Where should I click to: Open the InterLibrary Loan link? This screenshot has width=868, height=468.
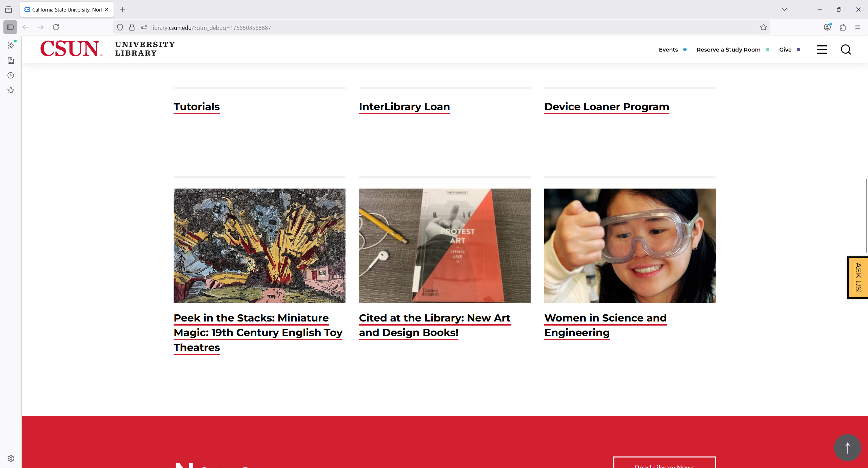[x=404, y=106]
